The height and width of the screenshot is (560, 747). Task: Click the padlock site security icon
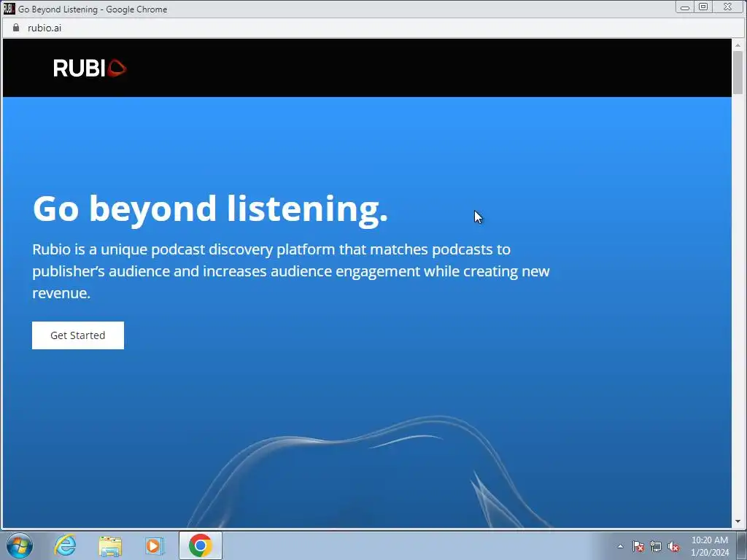pyautogui.click(x=16, y=28)
